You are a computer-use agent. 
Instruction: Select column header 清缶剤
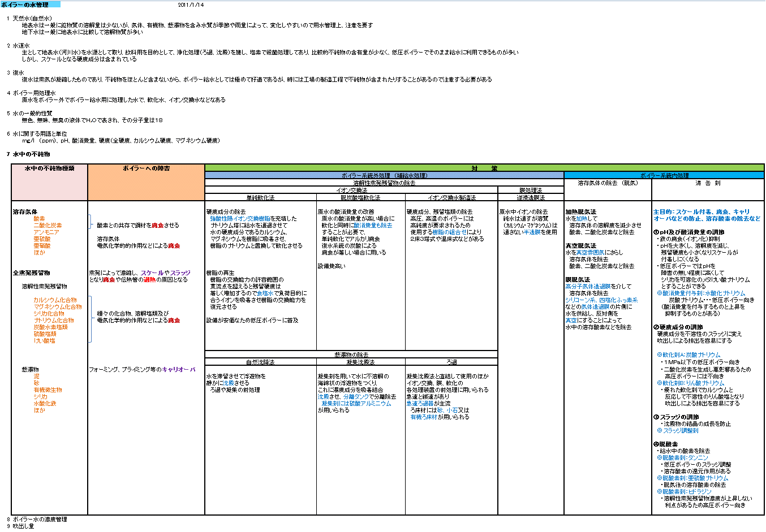click(708, 183)
